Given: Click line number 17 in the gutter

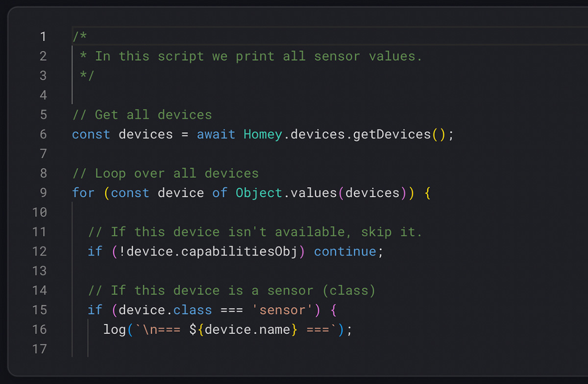Looking at the screenshot, I should [39, 349].
